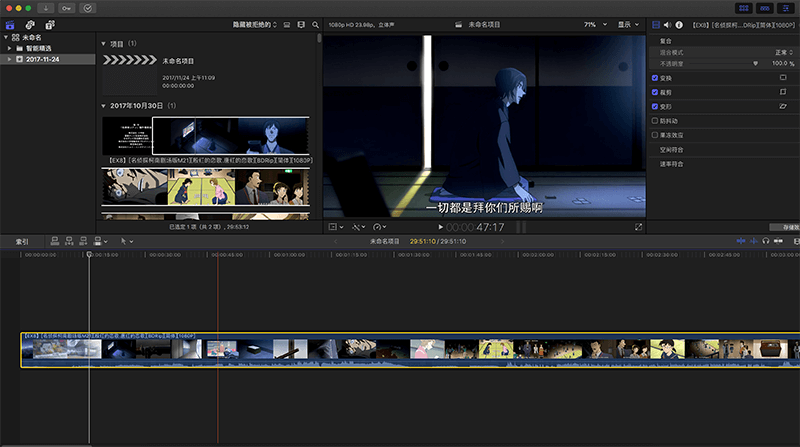
Task: Click the 空间符合 spatial conform row
Action: [722, 150]
